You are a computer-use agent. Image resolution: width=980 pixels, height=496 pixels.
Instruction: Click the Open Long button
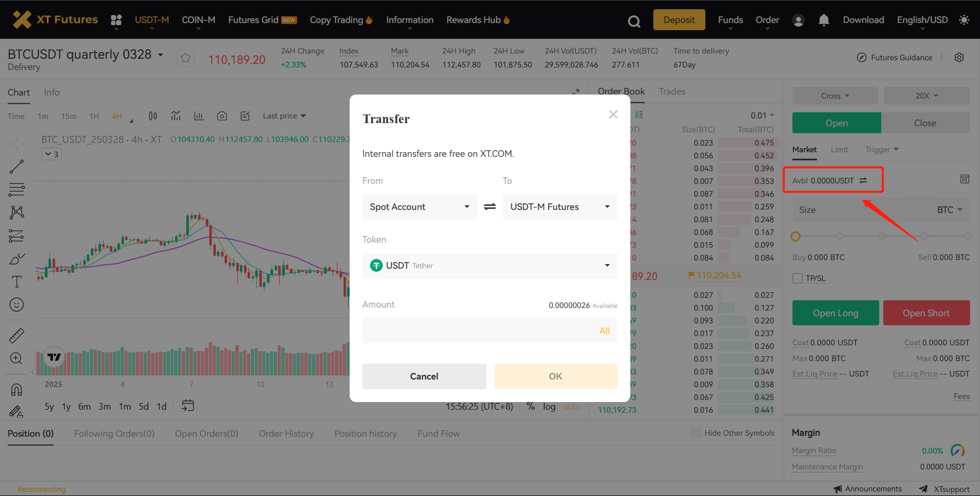click(836, 313)
